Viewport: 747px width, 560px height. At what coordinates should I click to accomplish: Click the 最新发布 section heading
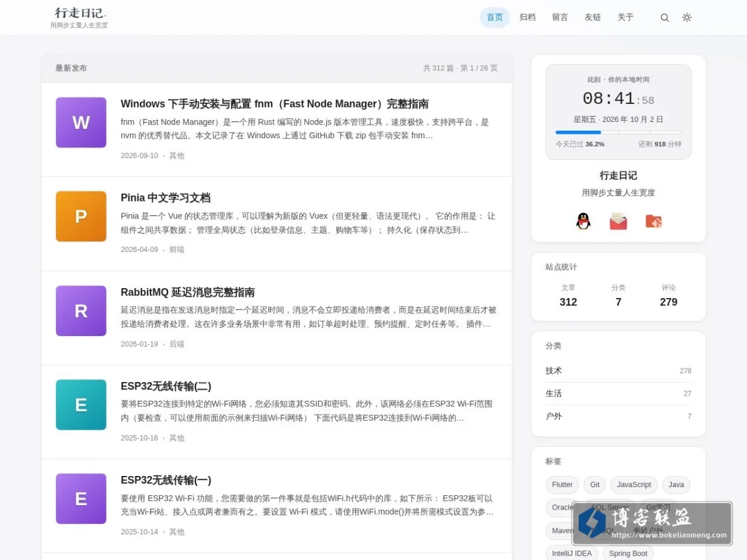71,68
